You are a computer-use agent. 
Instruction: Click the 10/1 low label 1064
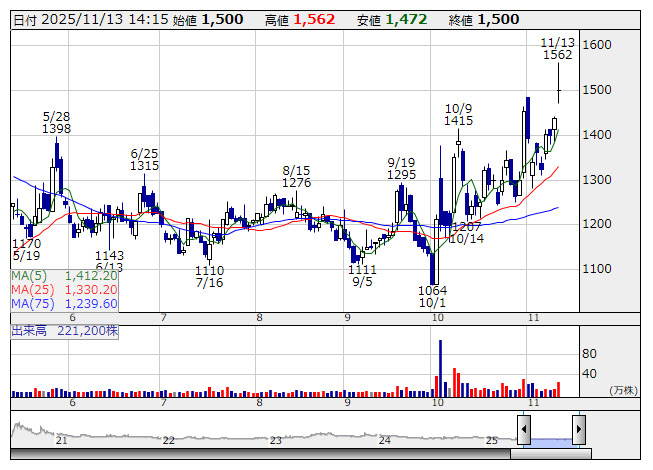coord(432,289)
